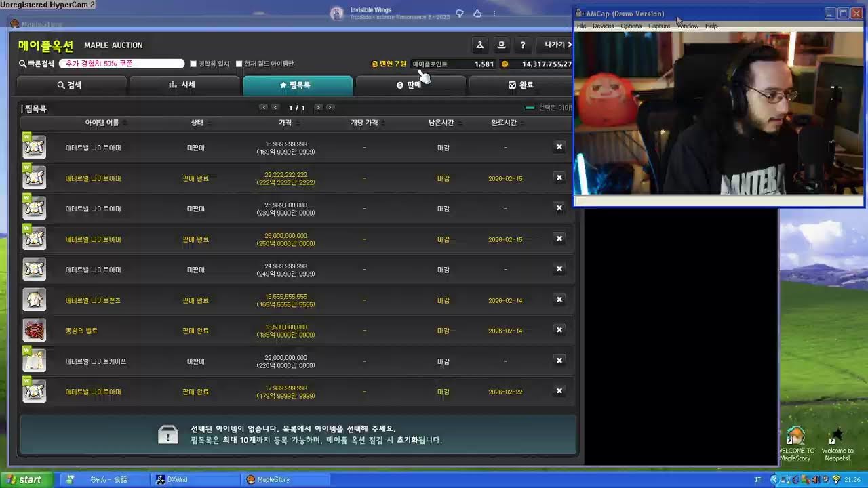This screenshot has width=868, height=488.
Task: Go to the last wishlist page arrow
Action: coord(330,108)
